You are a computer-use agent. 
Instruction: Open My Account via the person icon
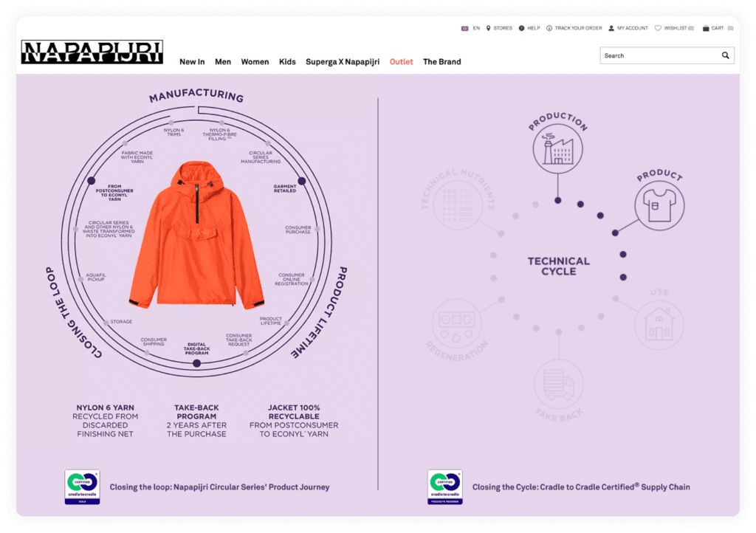click(611, 29)
